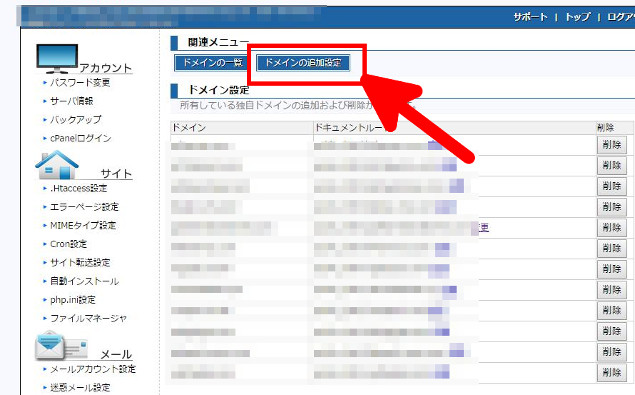Screen dimensions: 635x395
Task: Open Cron設定 link
Action: pos(68,244)
